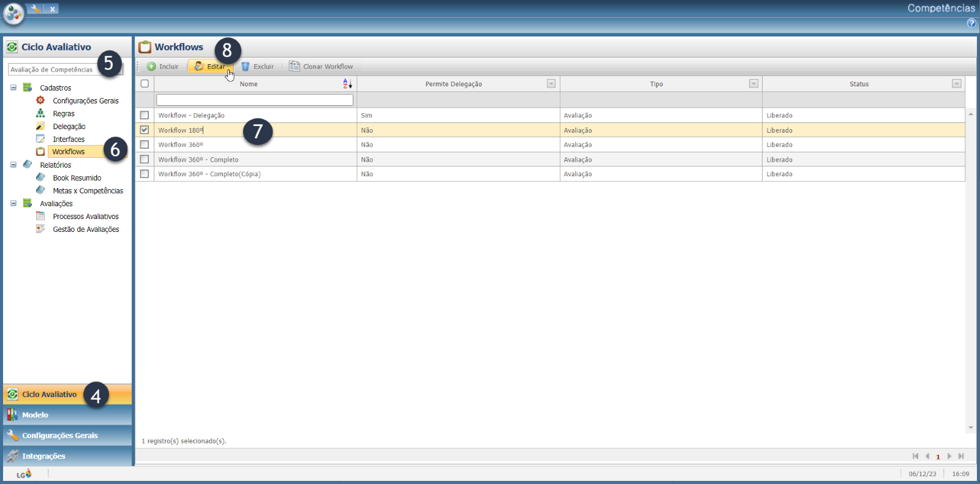Click the application logo orb icon
980x484 pixels.
13,13
